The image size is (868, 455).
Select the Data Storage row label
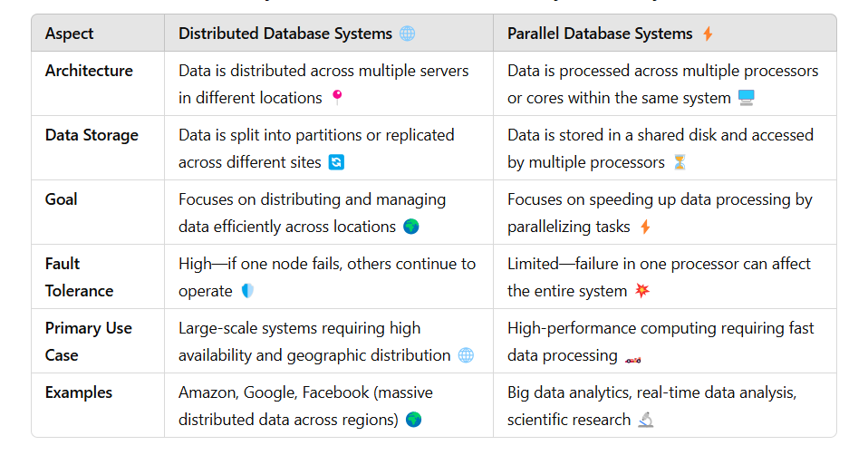(x=92, y=136)
